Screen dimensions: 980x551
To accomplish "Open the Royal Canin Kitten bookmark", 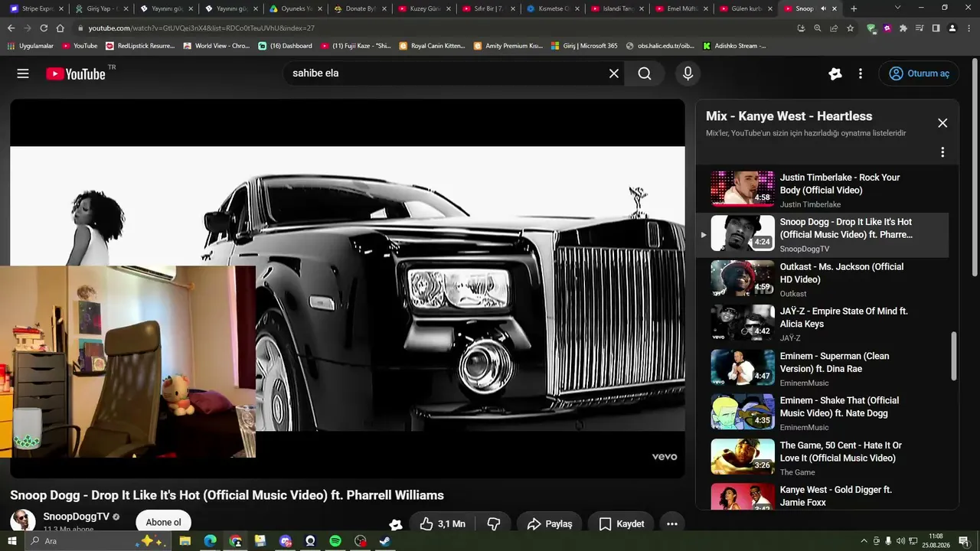I will (x=433, y=46).
